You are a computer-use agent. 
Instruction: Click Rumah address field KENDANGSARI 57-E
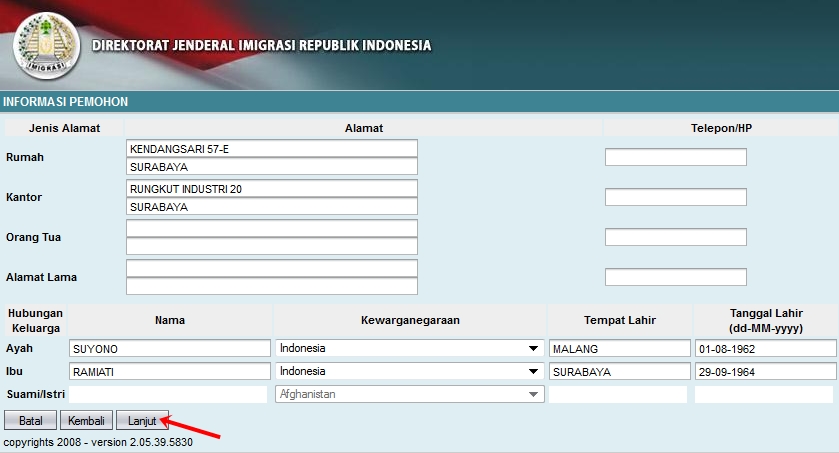click(272, 149)
